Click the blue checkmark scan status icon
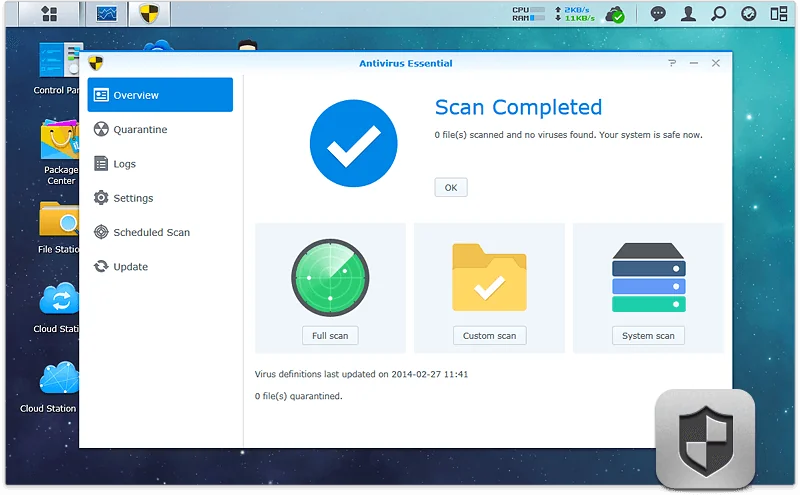 tap(353, 143)
